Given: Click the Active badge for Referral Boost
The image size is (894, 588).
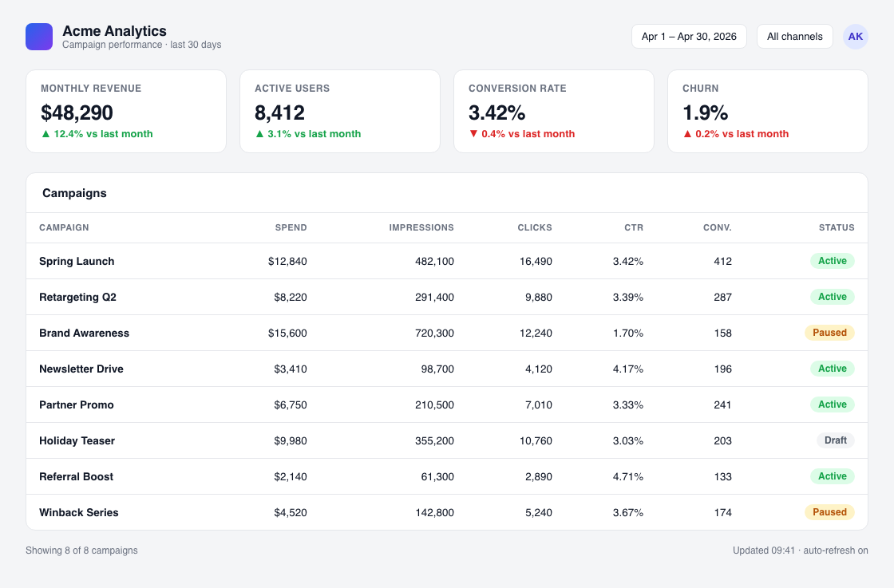Looking at the screenshot, I should [x=833, y=476].
